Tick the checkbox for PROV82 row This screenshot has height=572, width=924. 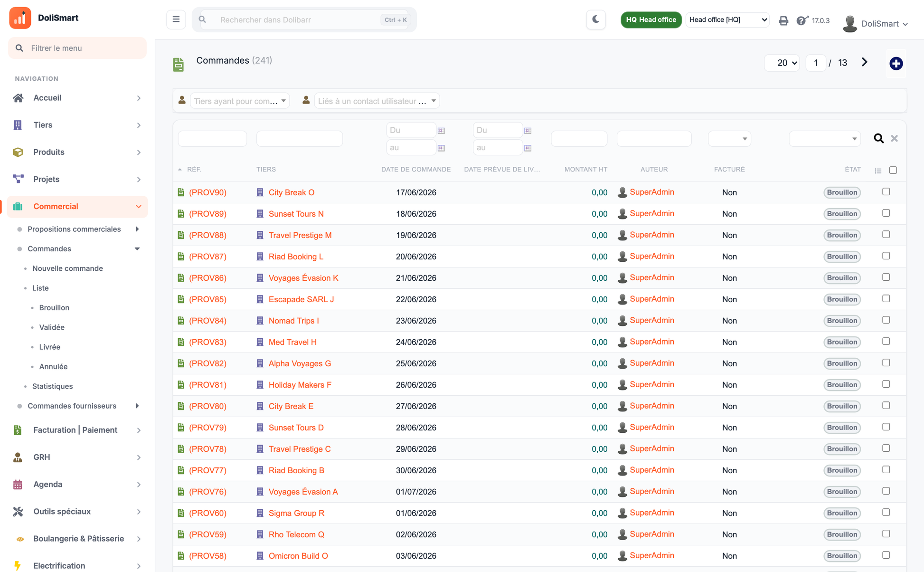(886, 363)
